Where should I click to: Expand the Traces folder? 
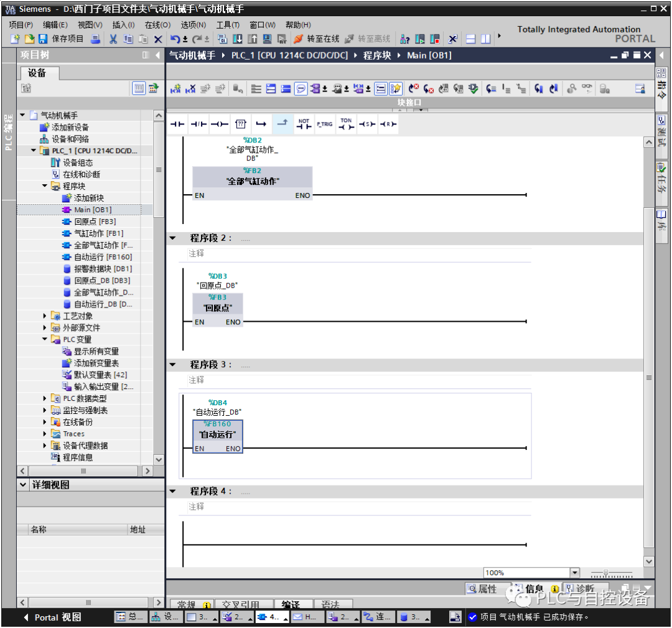(45, 434)
